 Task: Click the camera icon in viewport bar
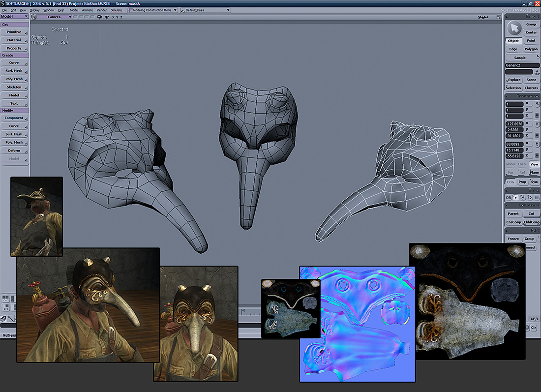point(100,17)
